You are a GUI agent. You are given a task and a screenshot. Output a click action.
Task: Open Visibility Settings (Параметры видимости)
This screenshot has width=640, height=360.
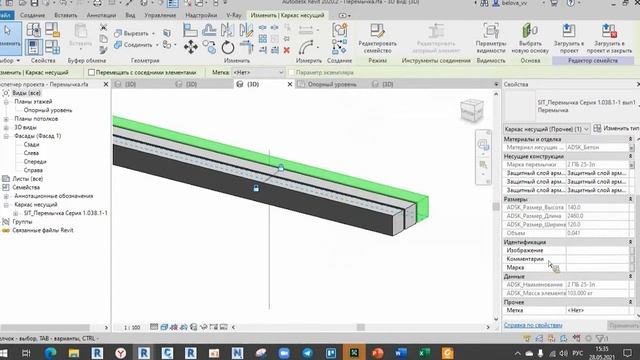pyautogui.click(x=491, y=38)
